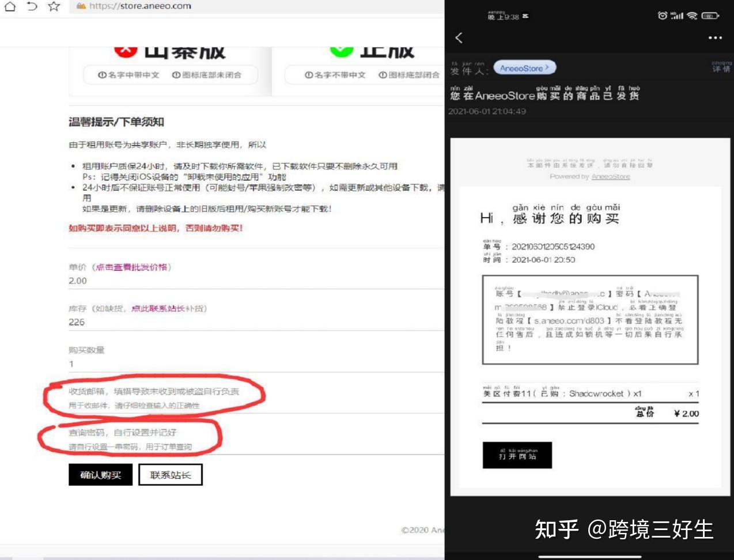Open the 点击查看批发价格 link
Viewport: 734px width, 560px height.
[131, 267]
